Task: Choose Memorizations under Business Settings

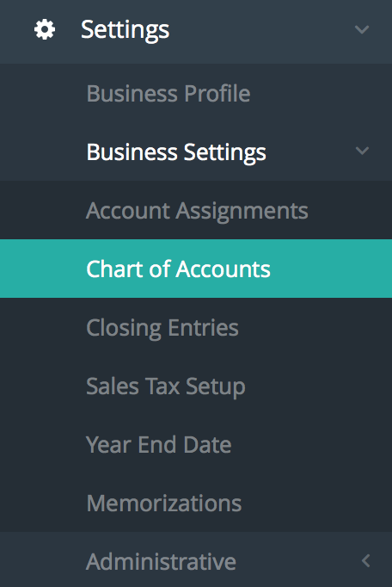Action: (164, 504)
